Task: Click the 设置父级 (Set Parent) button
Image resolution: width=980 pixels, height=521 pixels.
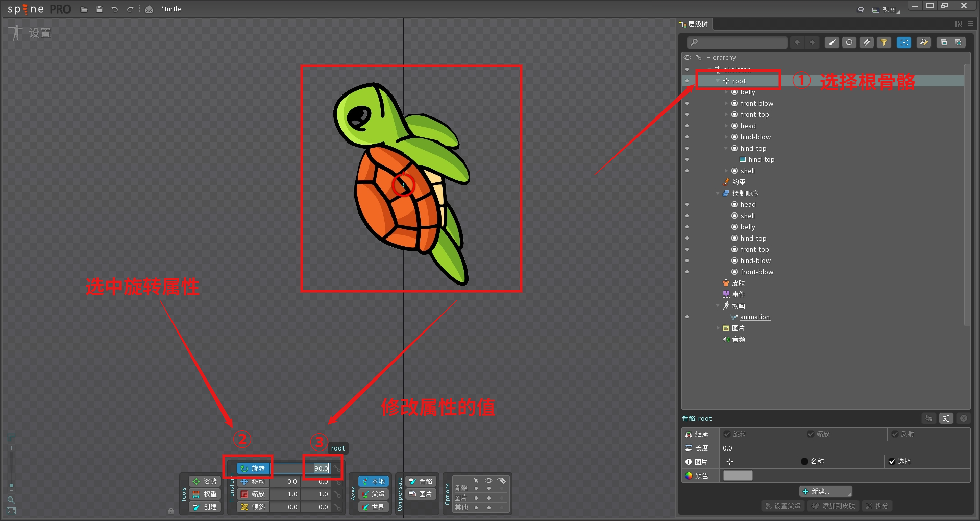Action: click(x=783, y=506)
